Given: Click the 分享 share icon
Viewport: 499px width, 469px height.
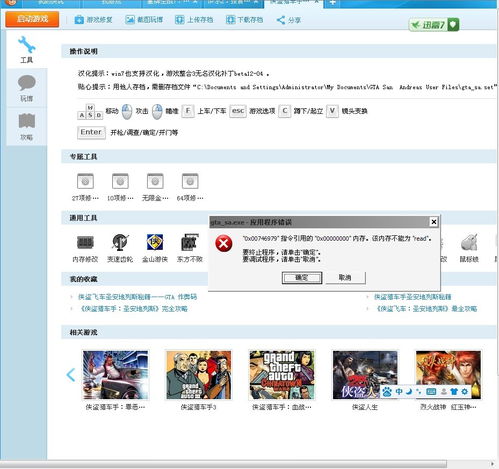Looking at the screenshot, I should point(288,20).
